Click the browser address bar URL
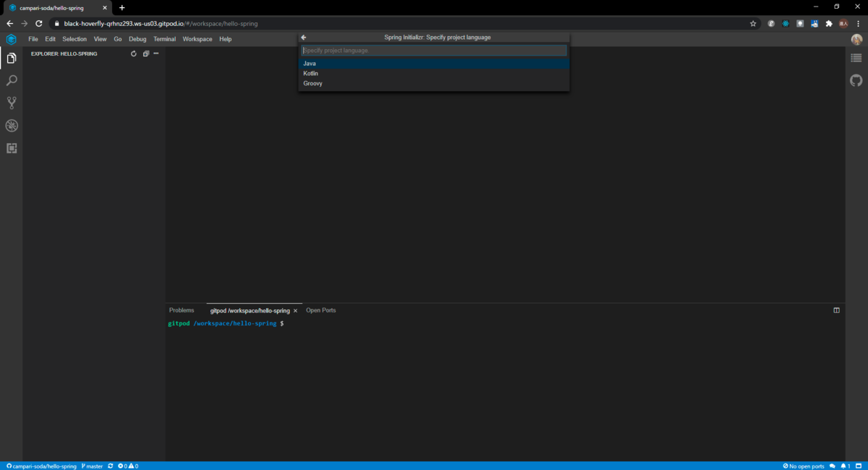The width and height of the screenshot is (868, 470). tap(161, 23)
